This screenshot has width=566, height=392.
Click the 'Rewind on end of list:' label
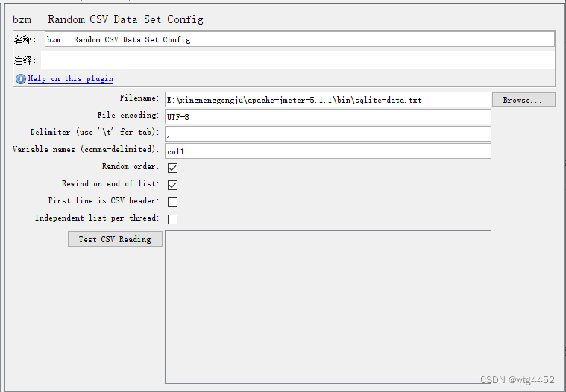(x=110, y=183)
